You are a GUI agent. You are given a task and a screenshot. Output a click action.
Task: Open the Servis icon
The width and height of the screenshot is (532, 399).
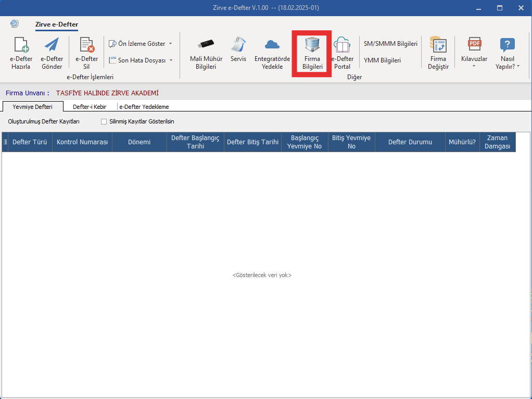238,44
